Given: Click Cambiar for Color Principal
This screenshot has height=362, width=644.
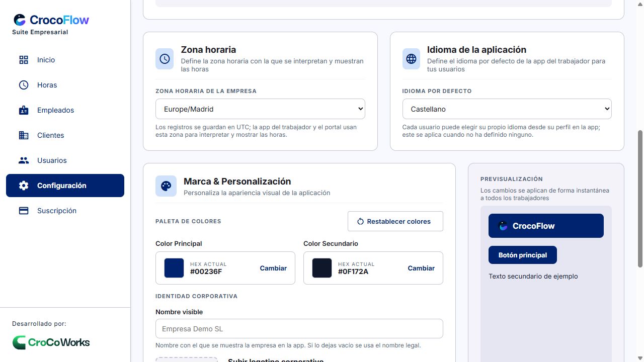Looking at the screenshot, I should 273,268.
